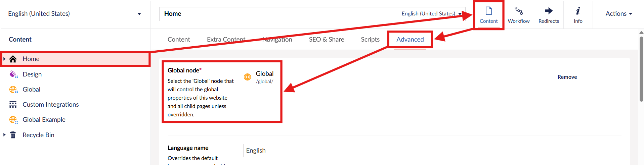Select the Global item in content tree
644x165 pixels.
[32, 90]
